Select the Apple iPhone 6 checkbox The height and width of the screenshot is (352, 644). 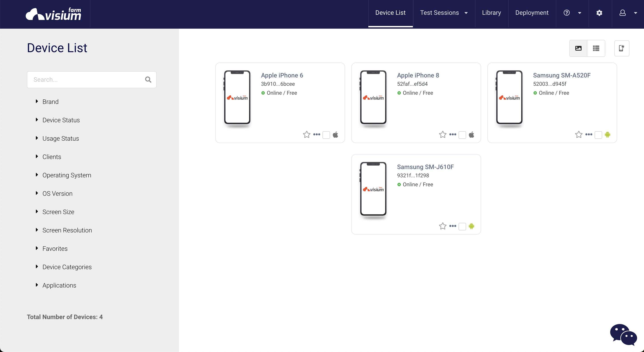pyautogui.click(x=326, y=135)
